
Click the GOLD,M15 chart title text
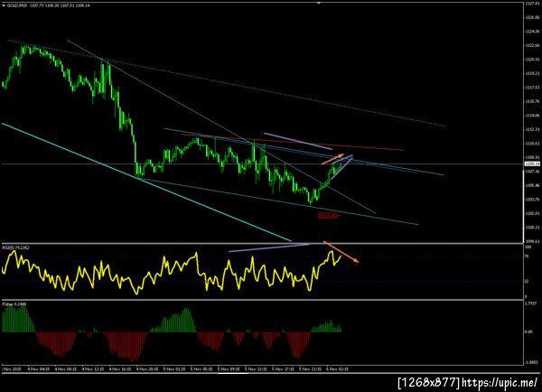point(18,5)
